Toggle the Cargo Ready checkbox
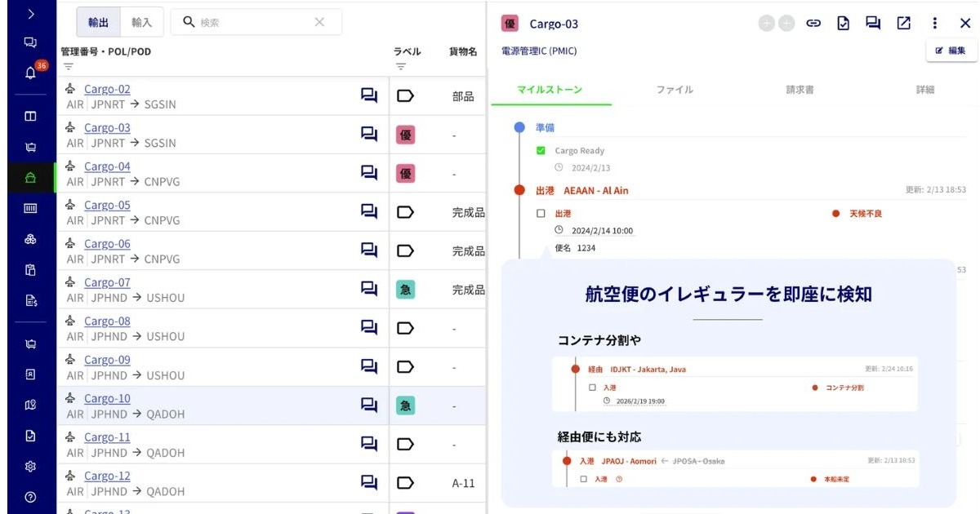980x514 pixels. [x=541, y=151]
